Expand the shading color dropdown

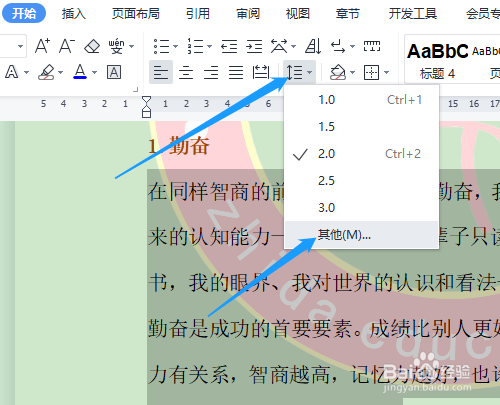click(x=352, y=72)
